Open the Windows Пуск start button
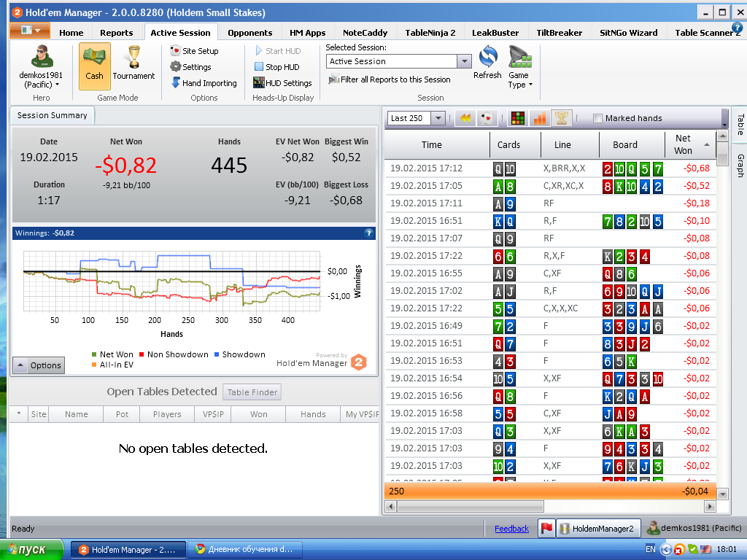The image size is (747, 560). (x=31, y=550)
